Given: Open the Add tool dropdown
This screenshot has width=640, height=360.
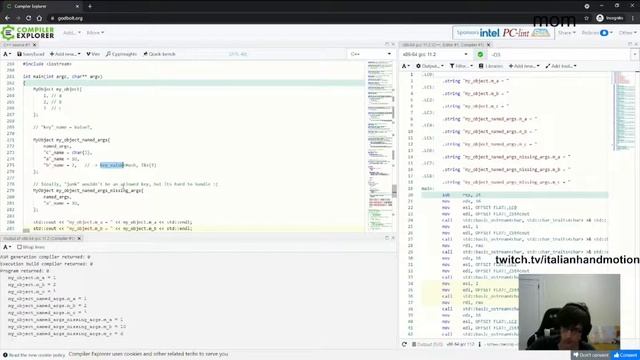Looking at the screenshot, I should tap(561, 66).
